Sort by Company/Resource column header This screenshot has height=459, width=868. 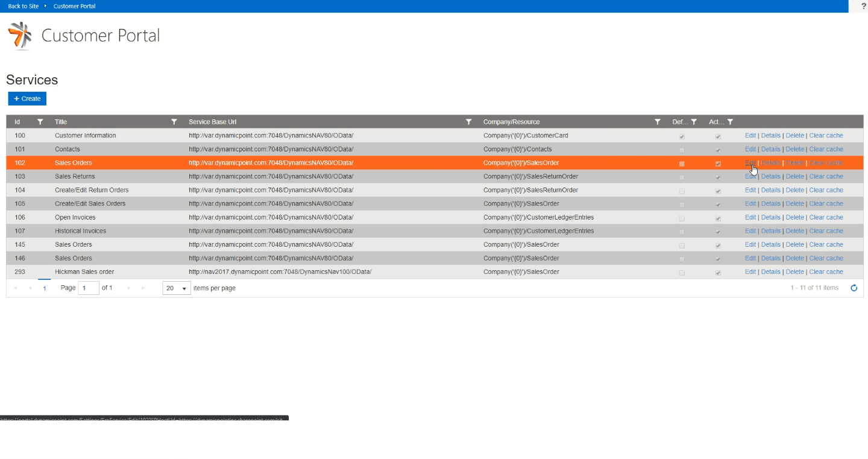click(x=511, y=122)
